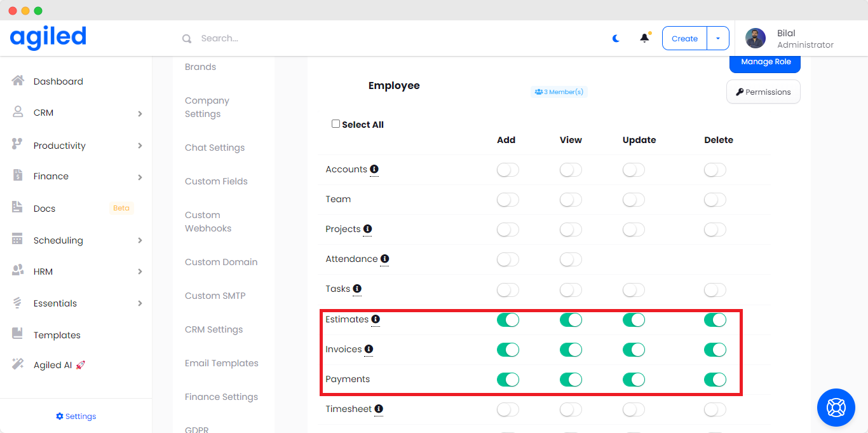The height and width of the screenshot is (433, 868).
Task: Click the info icon next to Attendance
Action: [x=384, y=259]
